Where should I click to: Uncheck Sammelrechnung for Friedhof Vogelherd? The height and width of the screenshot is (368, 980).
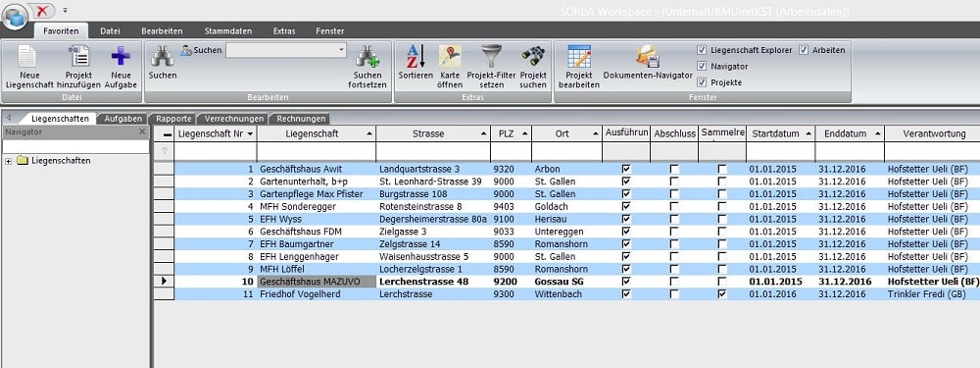(722, 294)
